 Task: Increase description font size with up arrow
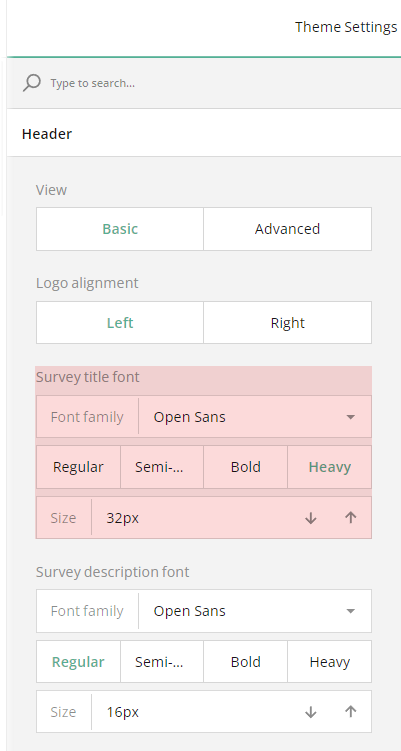351,712
